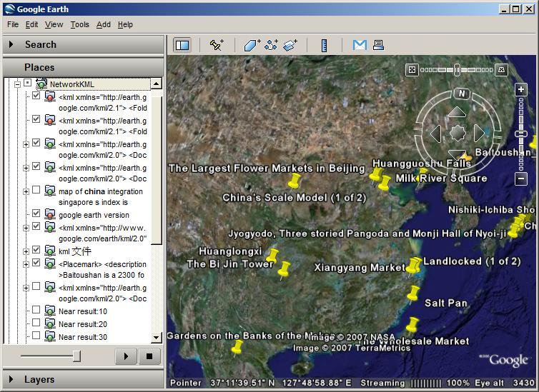539x392 pixels.
Task: Enable the 'Near result:20' checkbox
Action: pyautogui.click(x=36, y=323)
